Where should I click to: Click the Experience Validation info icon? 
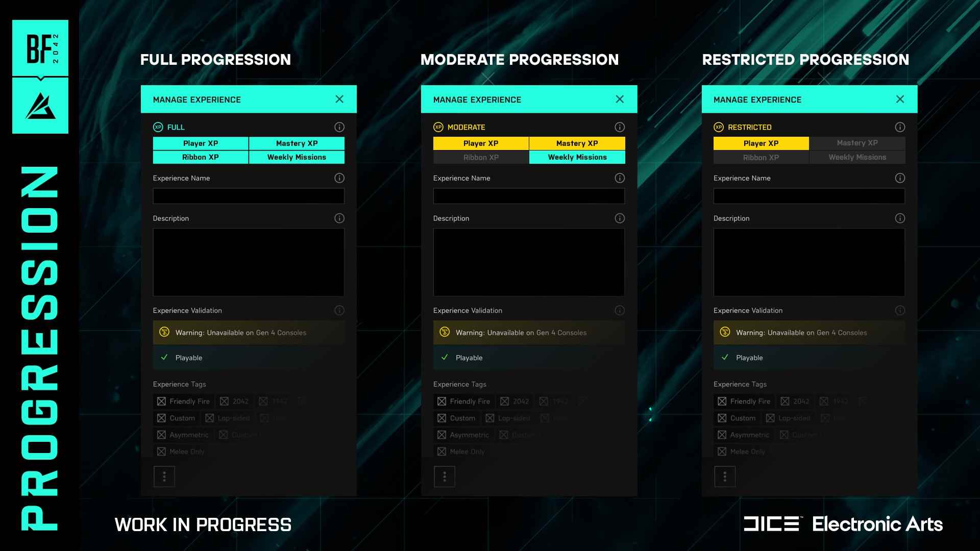[340, 310]
